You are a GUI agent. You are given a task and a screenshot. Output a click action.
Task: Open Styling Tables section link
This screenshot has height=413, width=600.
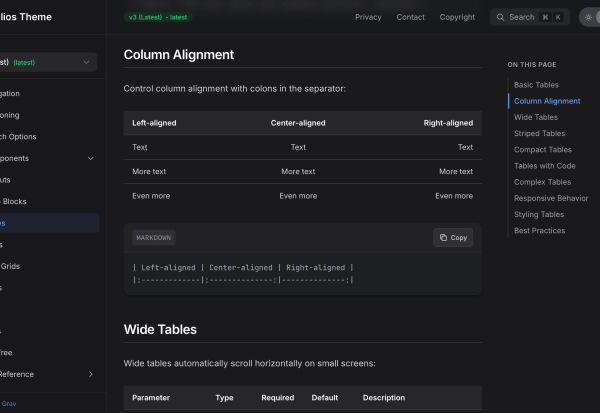coord(539,214)
